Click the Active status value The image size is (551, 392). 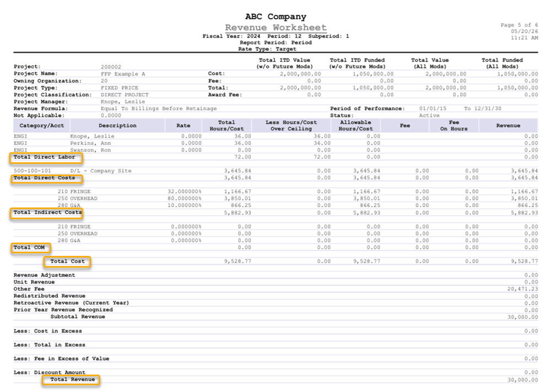click(429, 116)
